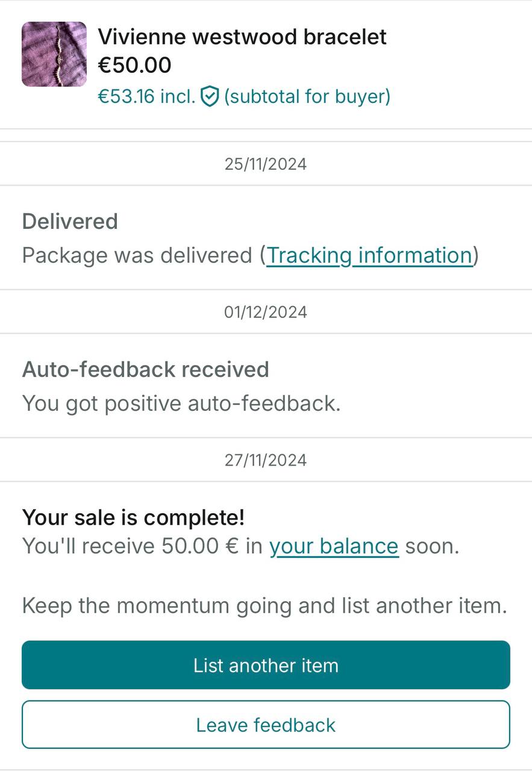Tap the 27/11/2024 date separator
This screenshot has height=771, width=532.
[x=266, y=460]
